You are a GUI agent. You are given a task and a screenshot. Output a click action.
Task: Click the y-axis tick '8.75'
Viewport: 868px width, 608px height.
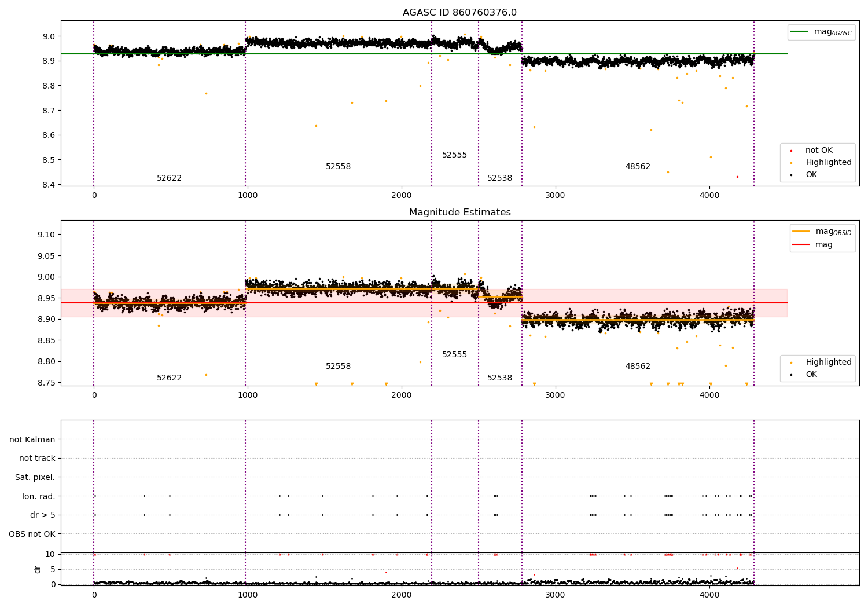[x=46, y=383]
